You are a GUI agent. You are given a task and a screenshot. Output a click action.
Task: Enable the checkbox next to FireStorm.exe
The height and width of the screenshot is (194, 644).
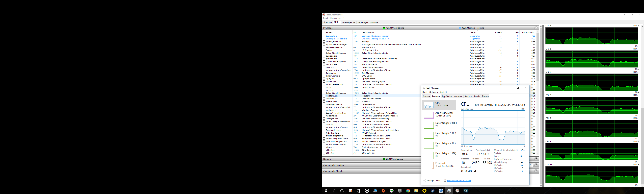point(324,96)
